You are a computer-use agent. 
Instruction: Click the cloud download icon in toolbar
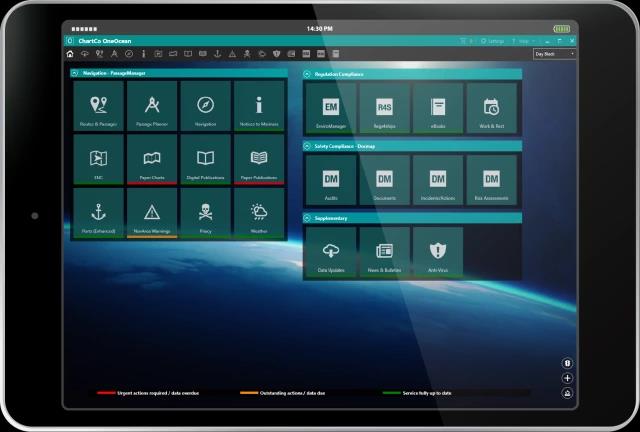tap(84, 54)
